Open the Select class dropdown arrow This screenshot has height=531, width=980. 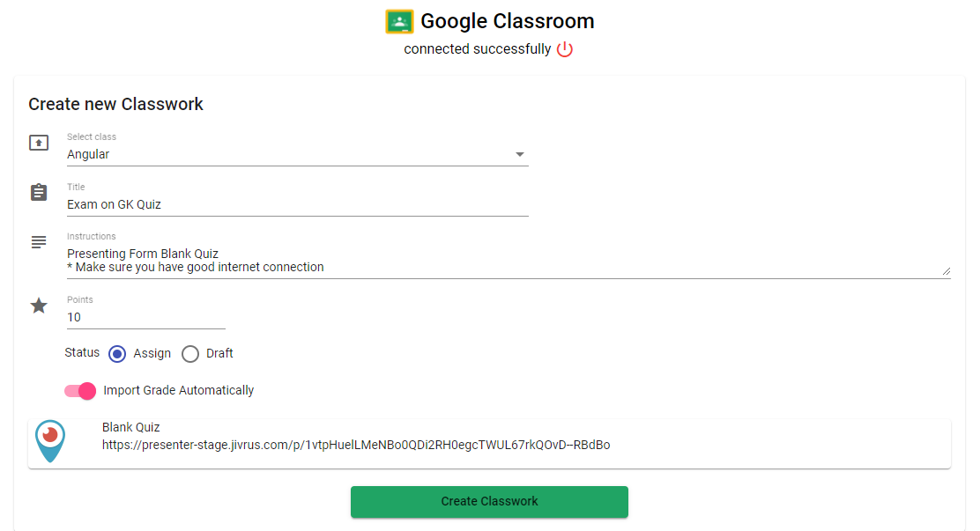[520, 153]
